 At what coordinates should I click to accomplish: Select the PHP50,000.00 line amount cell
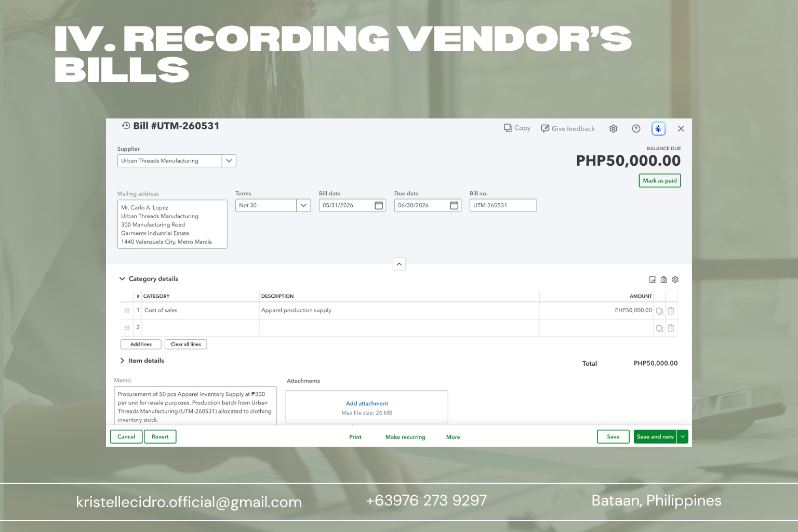[596, 310]
